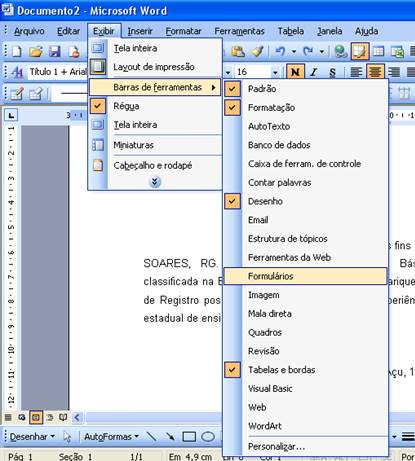
Task: Click horizontal scrollbar left arrow
Action: [77, 417]
